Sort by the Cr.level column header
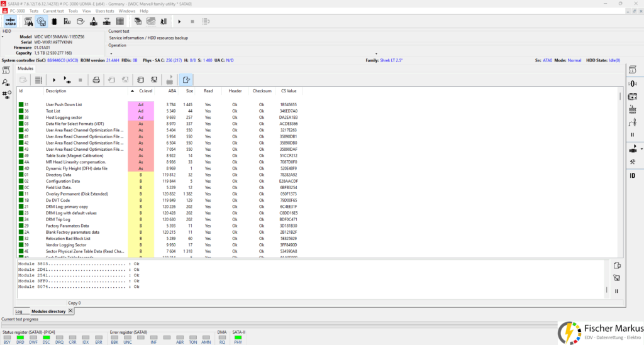The height and width of the screenshot is (345, 644). point(145,91)
